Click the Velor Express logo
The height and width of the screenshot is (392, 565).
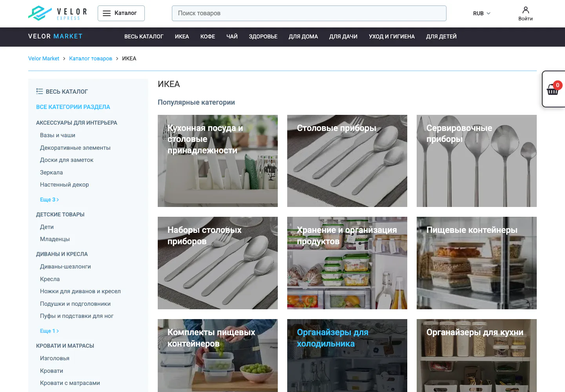click(58, 13)
